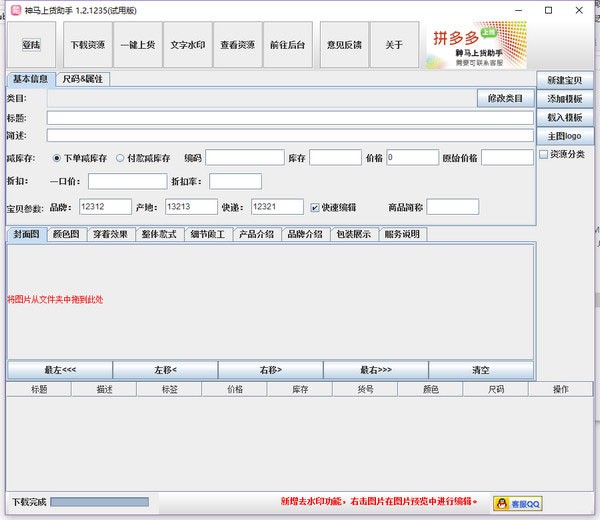
Task: Switch to the 基本信息 tab
Action: tap(31, 79)
